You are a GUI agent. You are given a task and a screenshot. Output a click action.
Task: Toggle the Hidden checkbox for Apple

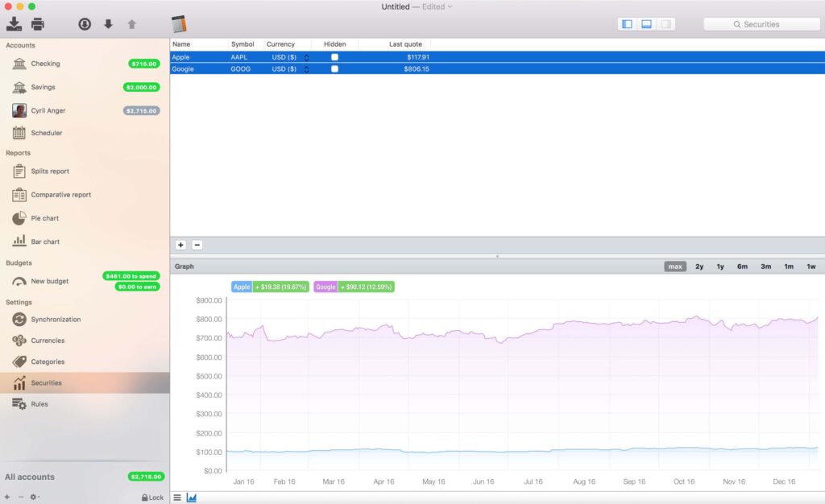click(x=334, y=56)
